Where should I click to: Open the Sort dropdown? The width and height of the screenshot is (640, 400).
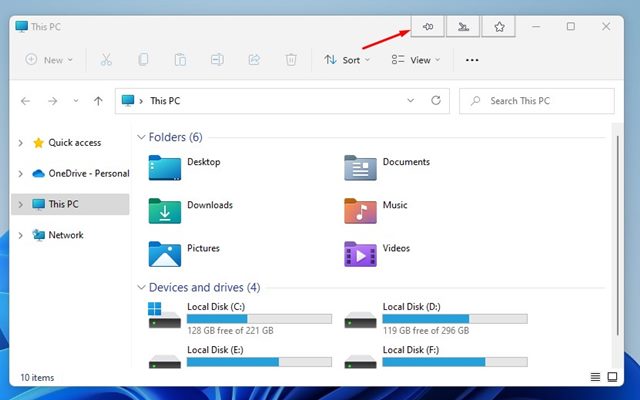[x=347, y=60]
